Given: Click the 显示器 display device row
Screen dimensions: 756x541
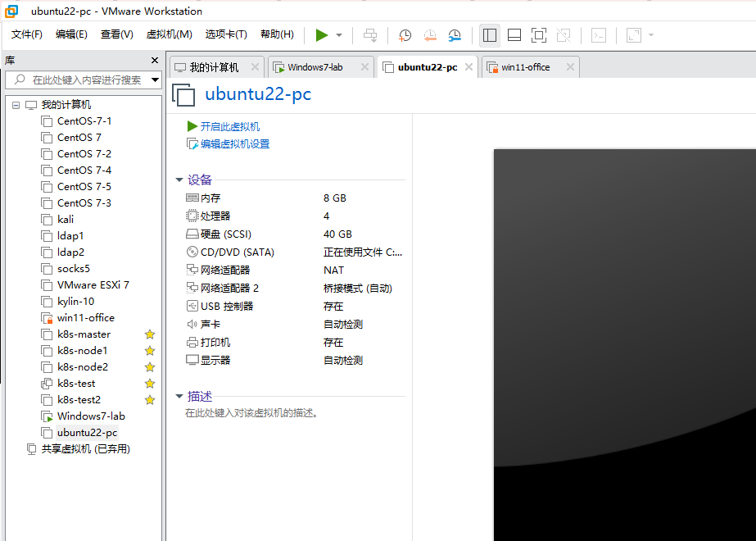Looking at the screenshot, I should click(x=295, y=360).
